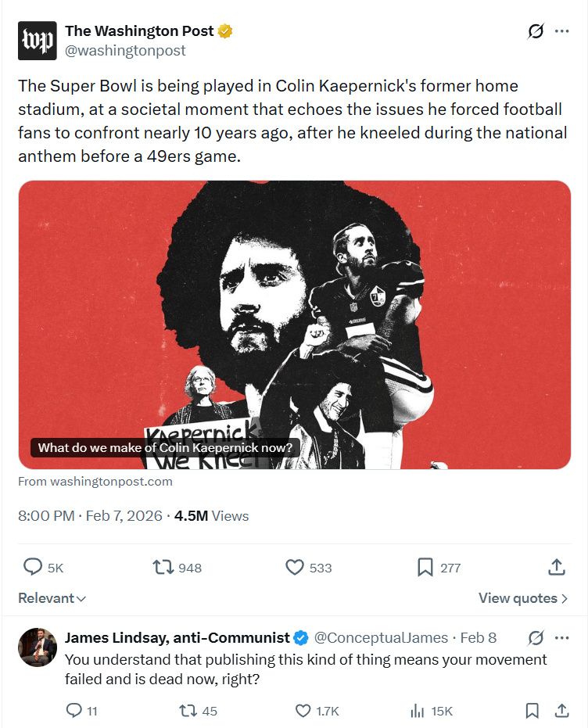
Task: Expand the Relevant sort dropdown
Action: (x=52, y=598)
